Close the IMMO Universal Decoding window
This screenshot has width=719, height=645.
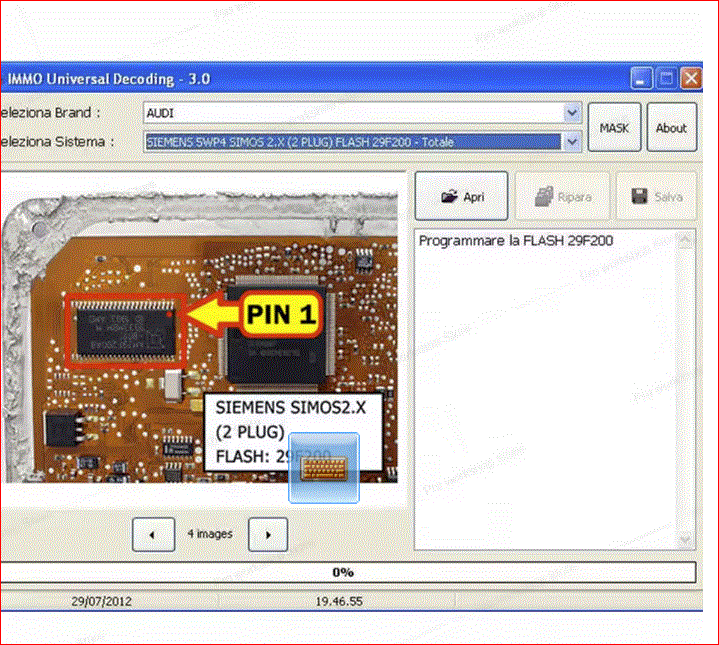point(691,78)
